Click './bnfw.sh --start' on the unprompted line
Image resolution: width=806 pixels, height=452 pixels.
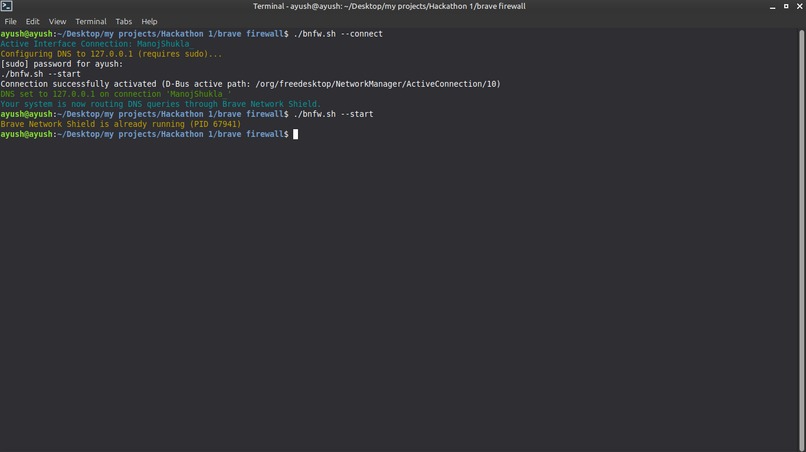click(x=40, y=74)
